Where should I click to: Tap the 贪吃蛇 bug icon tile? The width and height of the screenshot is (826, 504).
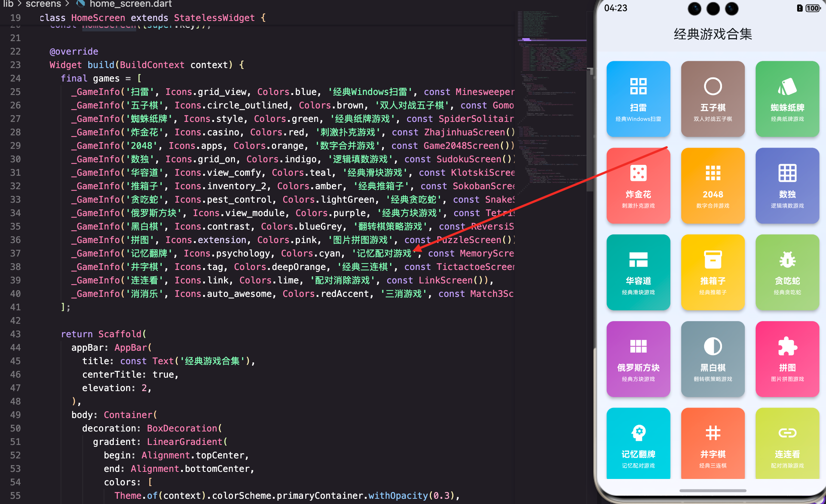click(787, 272)
